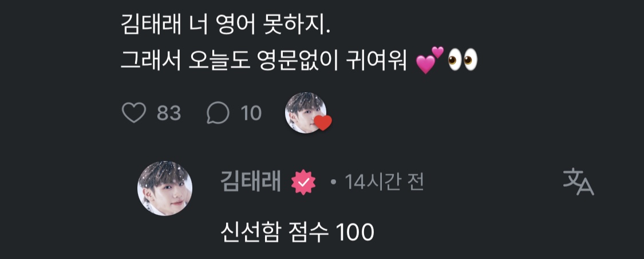
Task: Open the 10 comments count
Action: coord(251,113)
